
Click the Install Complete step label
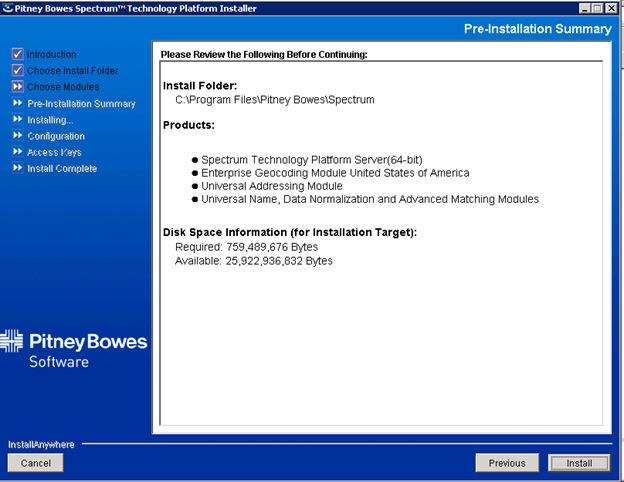pyautogui.click(x=62, y=169)
